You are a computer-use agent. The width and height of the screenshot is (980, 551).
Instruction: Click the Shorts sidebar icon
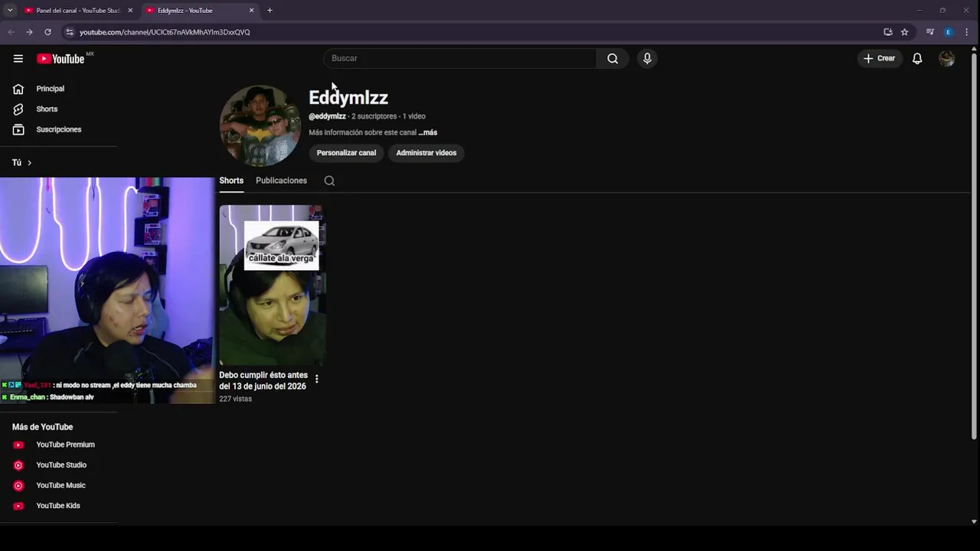click(18, 109)
